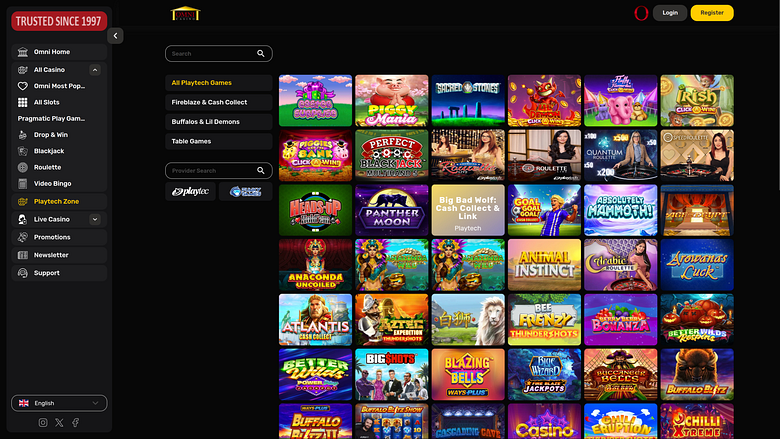Open Newsletter link in sidebar

tap(59, 255)
